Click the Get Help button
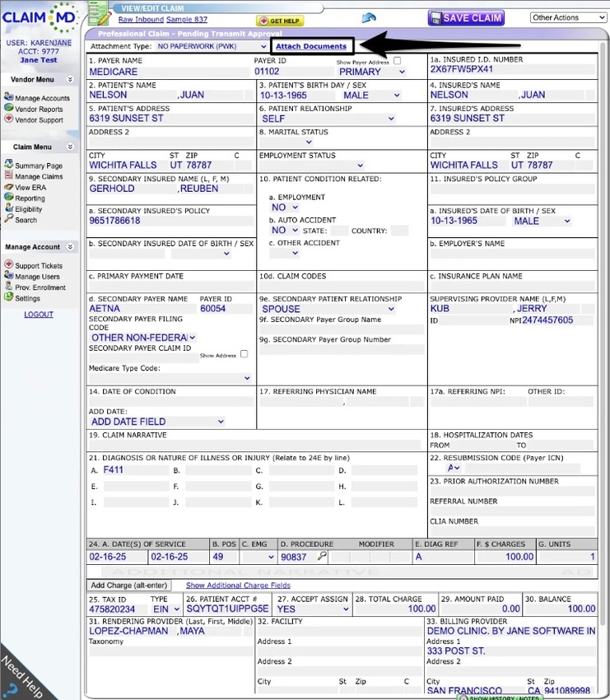610x700 pixels. click(x=280, y=21)
